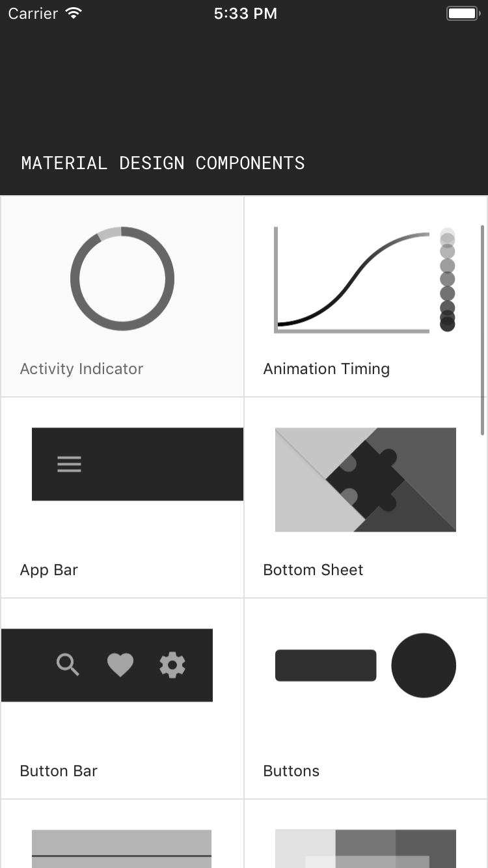Tap the magnifier search icon in Button Bar tile

pyautogui.click(x=68, y=665)
